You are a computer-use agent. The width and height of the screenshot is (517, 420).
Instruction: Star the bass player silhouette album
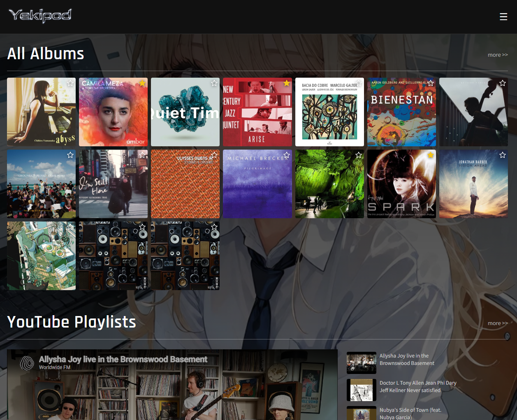pos(503,83)
